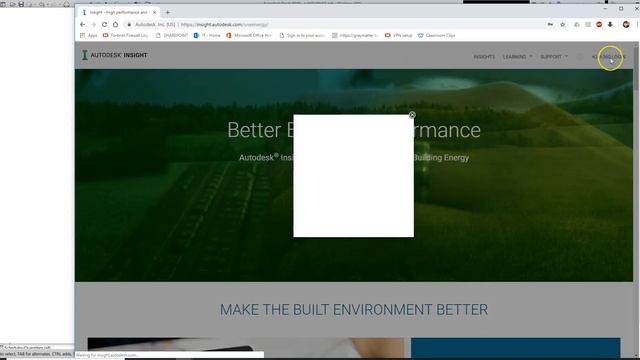Click the red circular extension icon
640x360 pixels.
point(599,24)
